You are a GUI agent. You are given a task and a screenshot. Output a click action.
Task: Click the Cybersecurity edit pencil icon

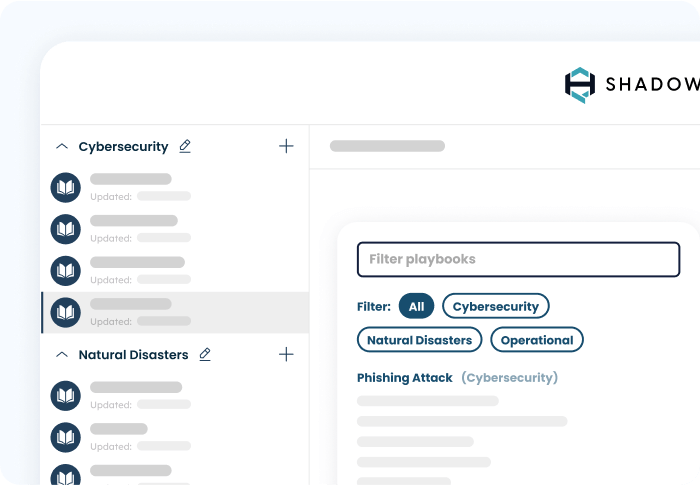[185, 146]
